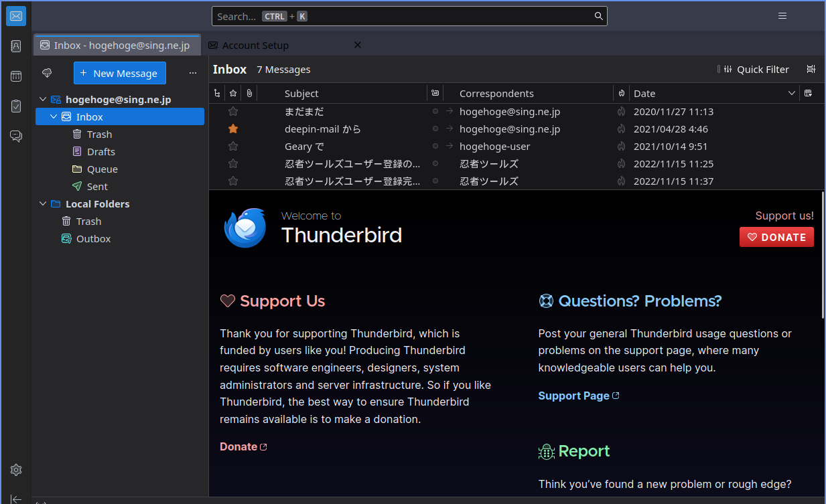Collapse the spaces toolbar
Screen dimensions: 826x504
pyautogui.click(x=16, y=499)
